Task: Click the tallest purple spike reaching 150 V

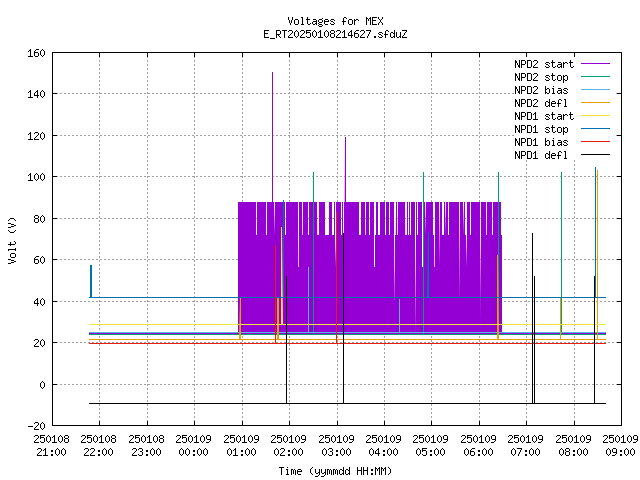Action: click(273, 137)
